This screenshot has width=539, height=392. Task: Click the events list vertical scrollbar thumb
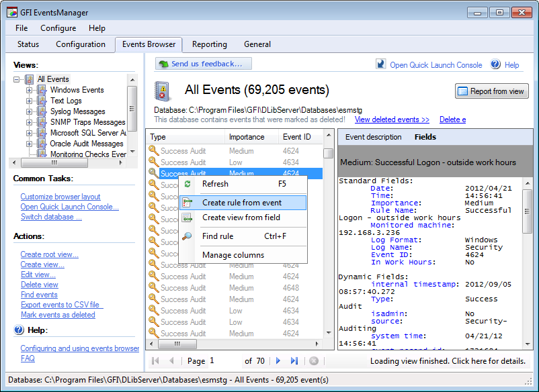328,153
